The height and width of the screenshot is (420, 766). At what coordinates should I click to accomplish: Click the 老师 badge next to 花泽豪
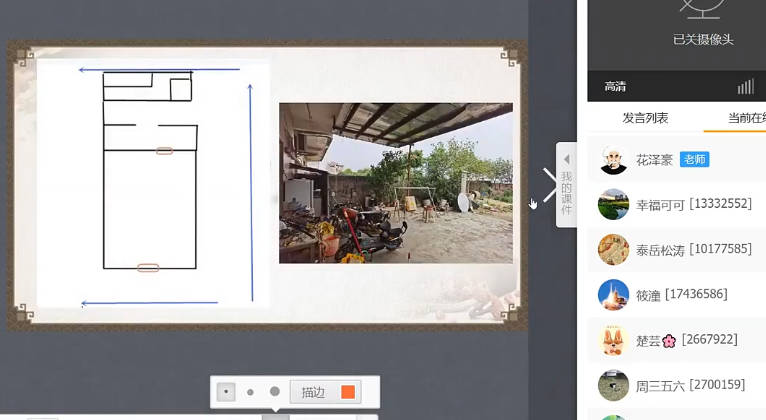click(694, 159)
